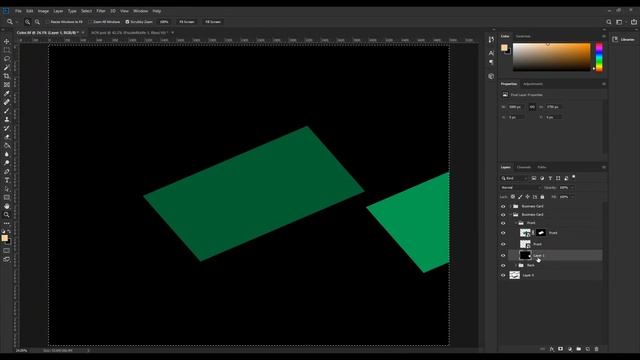Open the zoom tool preset dropdown arrow

click(x=17, y=22)
